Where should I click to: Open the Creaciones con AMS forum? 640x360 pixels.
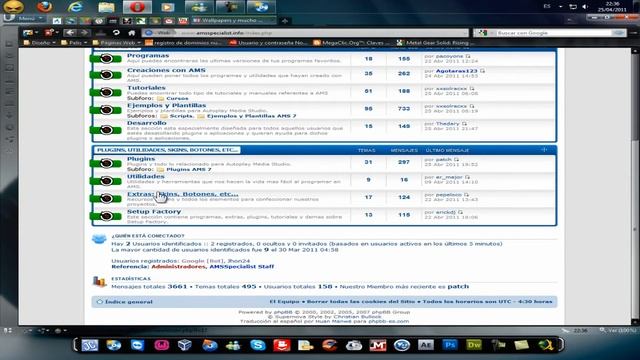point(166,70)
